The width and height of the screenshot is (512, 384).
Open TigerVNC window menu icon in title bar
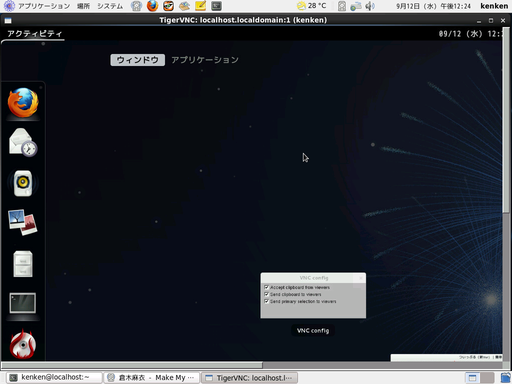[8, 21]
